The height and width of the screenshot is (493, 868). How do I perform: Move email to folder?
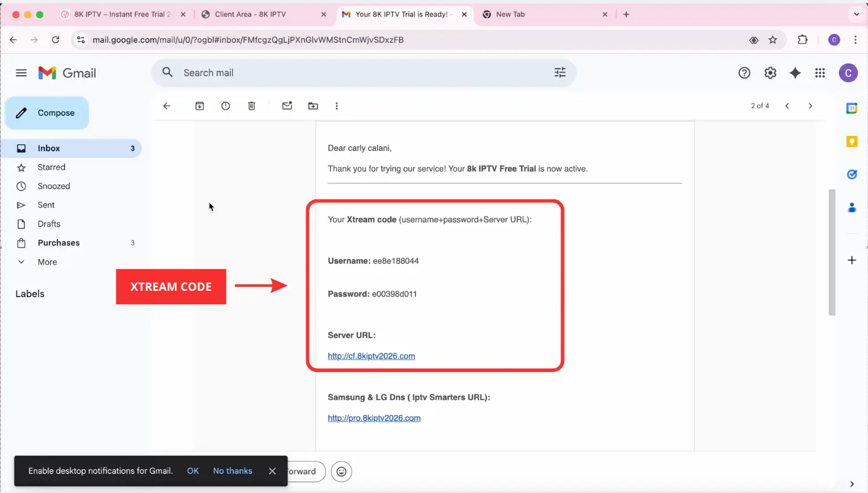[x=313, y=106]
